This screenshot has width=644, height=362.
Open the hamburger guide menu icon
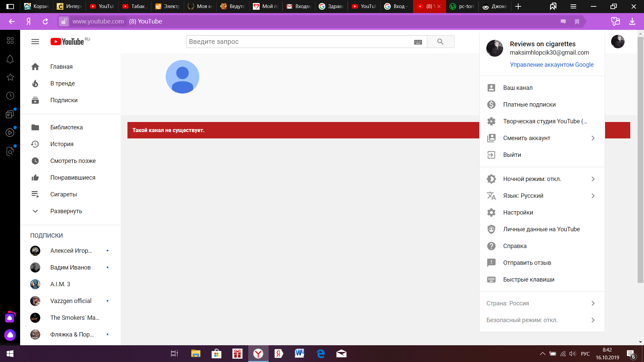[35, 42]
